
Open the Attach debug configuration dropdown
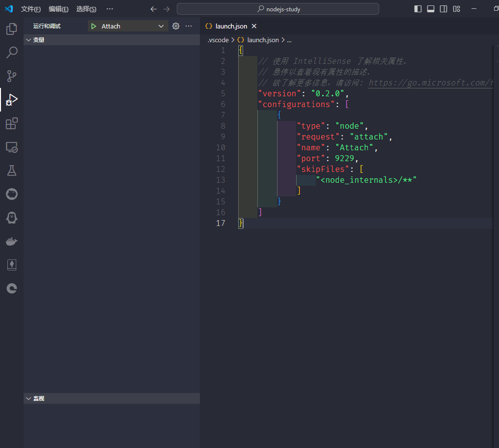(x=128, y=26)
